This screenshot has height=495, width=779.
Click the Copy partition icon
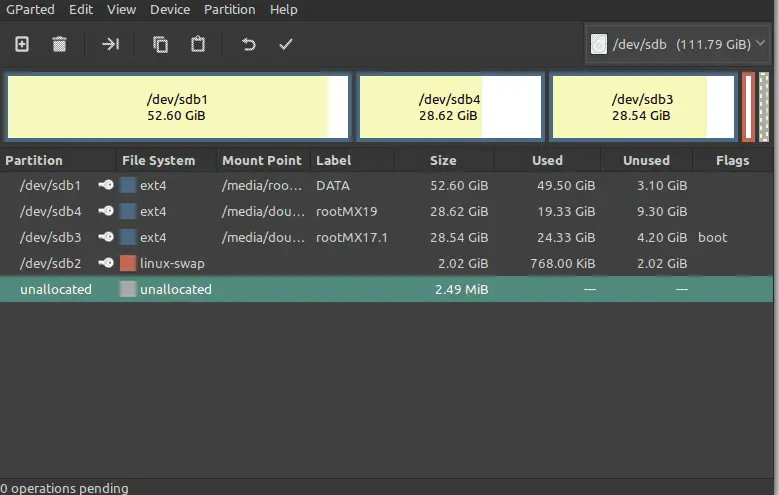pyautogui.click(x=160, y=44)
